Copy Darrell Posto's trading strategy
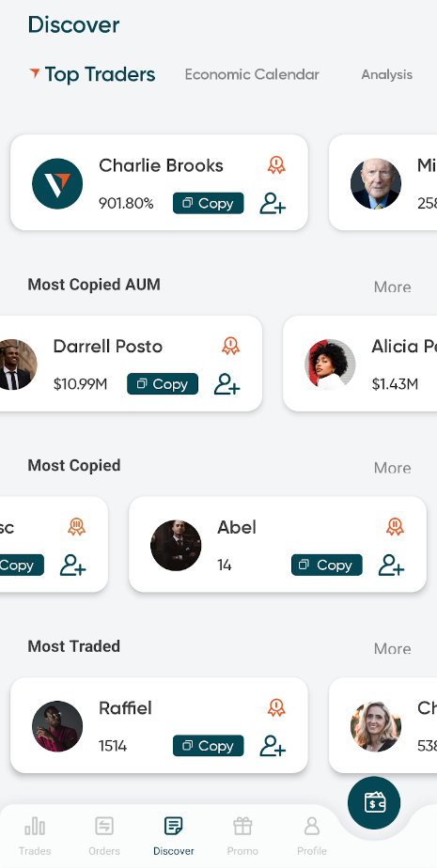 [x=163, y=383]
